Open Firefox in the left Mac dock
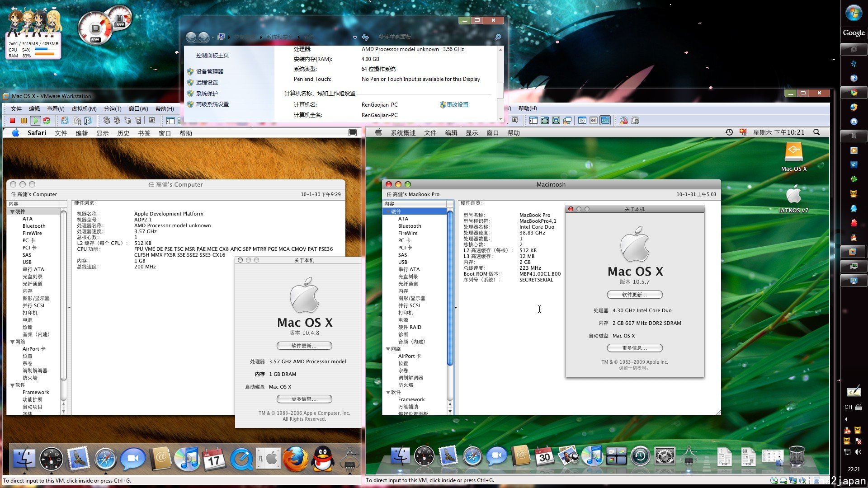The height and width of the screenshot is (488, 868). pyautogui.click(x=296, y=459)
